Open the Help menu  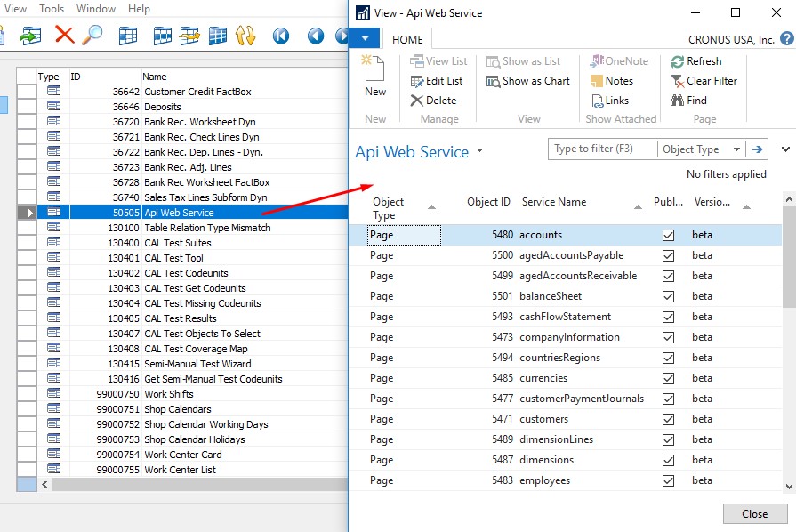(x=139, y=9)
